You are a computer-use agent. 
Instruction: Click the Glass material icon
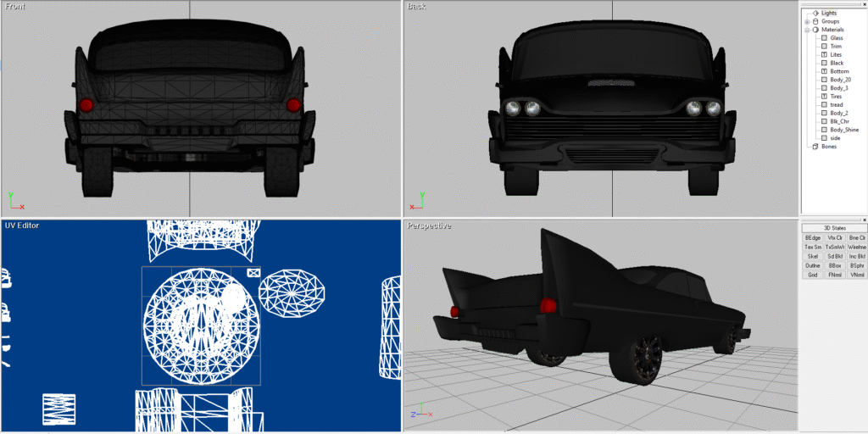click(x=823, y=38)
